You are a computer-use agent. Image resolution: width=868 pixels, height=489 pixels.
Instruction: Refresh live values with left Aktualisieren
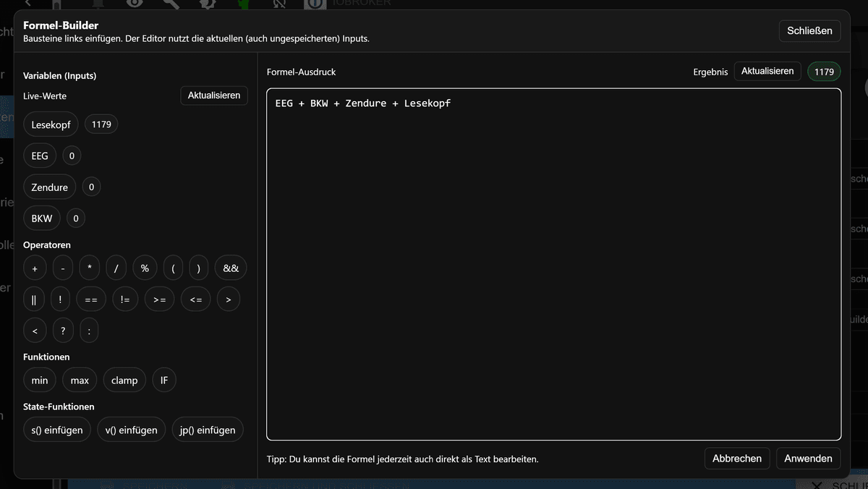click(x=214, y=95)
